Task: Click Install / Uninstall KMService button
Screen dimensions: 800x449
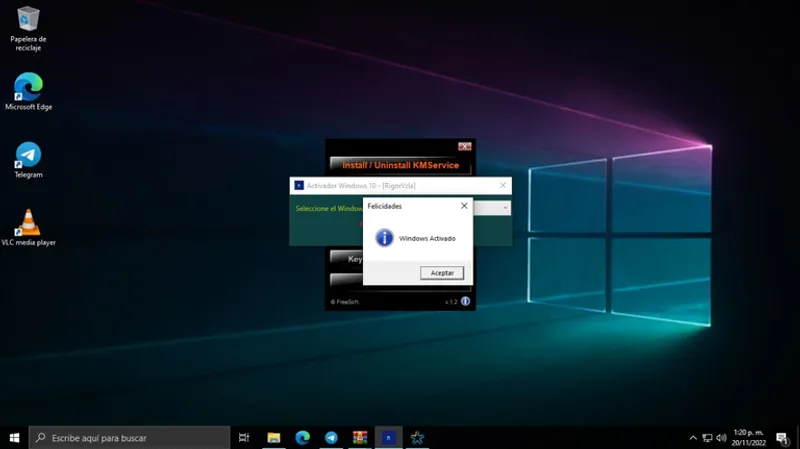Action: 400,165
